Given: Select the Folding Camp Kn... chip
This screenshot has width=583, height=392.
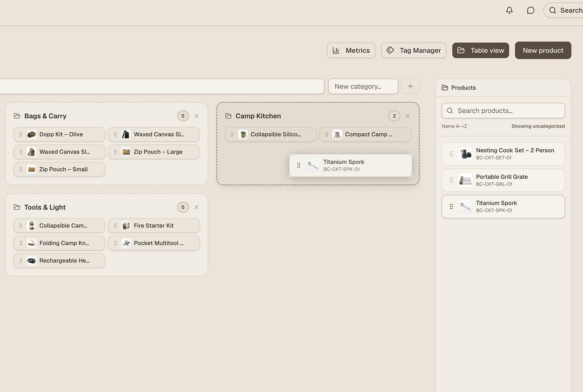Looking at the screenshot, I should [59, 243].
